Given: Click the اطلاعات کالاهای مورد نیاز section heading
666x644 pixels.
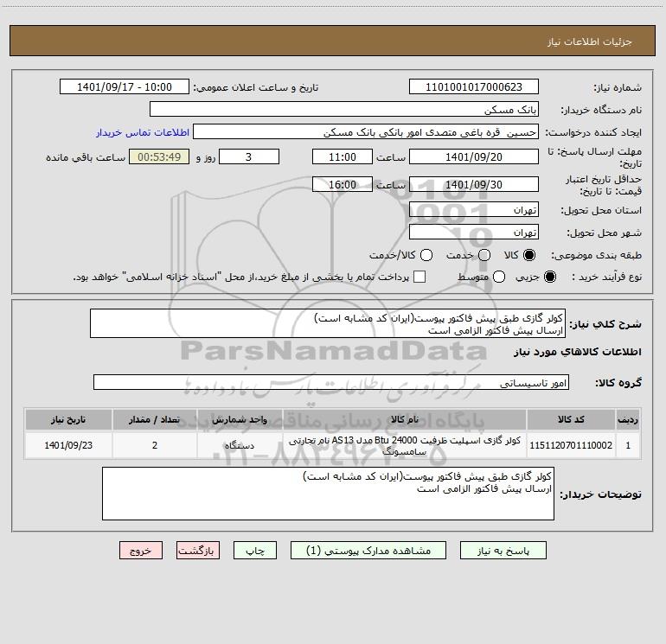Looking at the screenshot, I should point(578,352).
